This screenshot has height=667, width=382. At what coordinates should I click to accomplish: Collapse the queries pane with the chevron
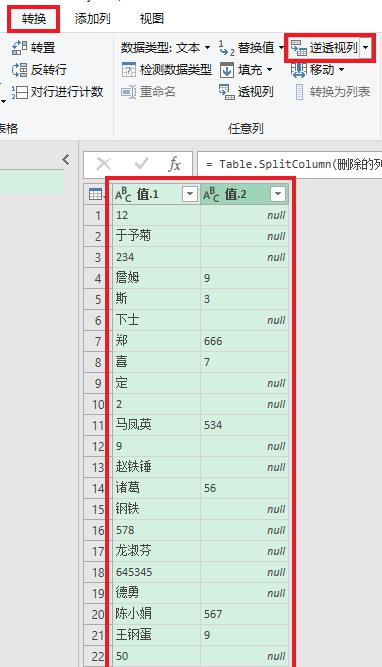point(66,160)
